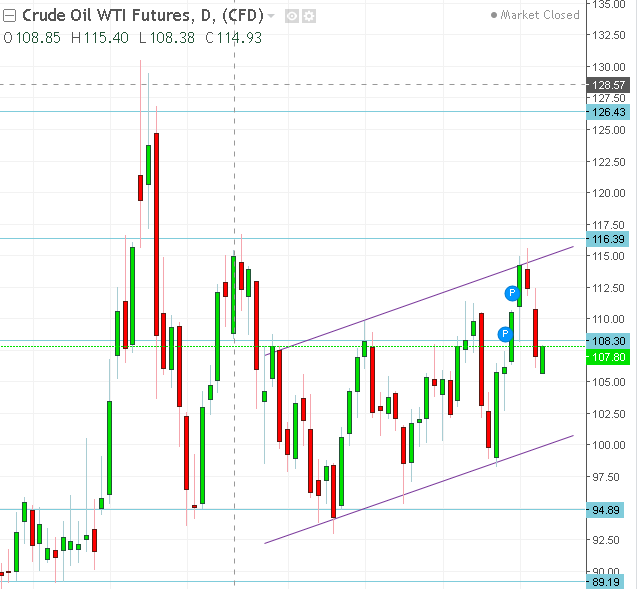
Task: Toggle chart visibility with the eye icon
Action: (x=292, y=16)
